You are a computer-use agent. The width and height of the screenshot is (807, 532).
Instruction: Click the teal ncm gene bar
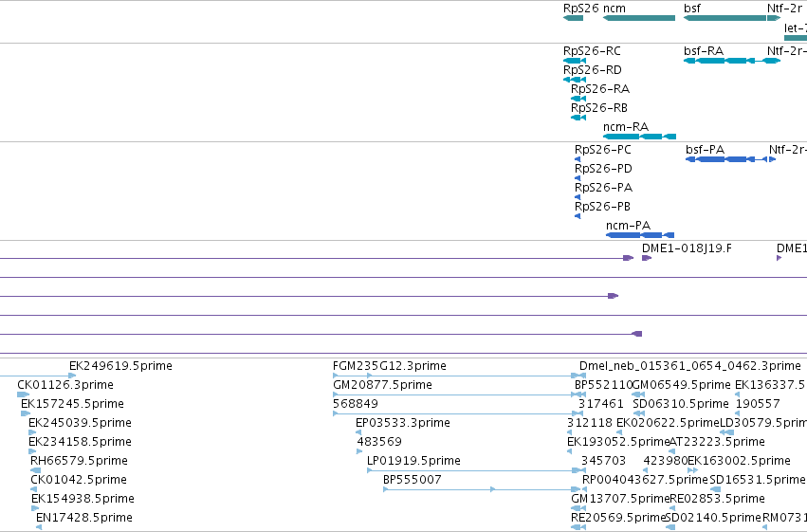[639, 18]
